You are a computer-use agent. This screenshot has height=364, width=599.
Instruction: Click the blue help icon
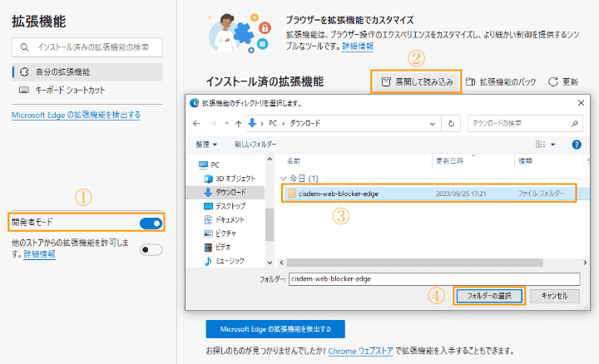(x=577, y=145)
